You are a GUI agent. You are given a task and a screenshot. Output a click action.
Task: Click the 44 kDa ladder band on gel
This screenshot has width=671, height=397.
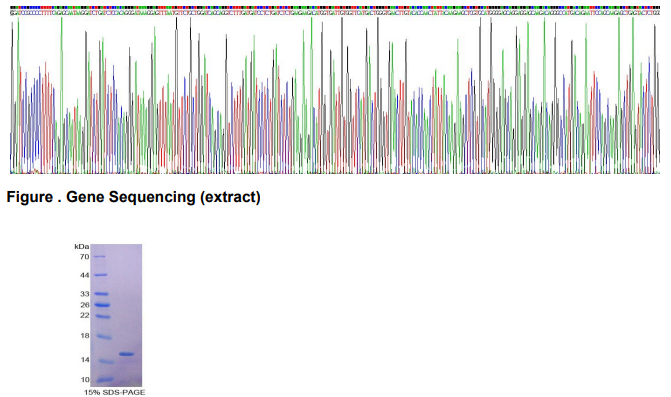[101, 275]
